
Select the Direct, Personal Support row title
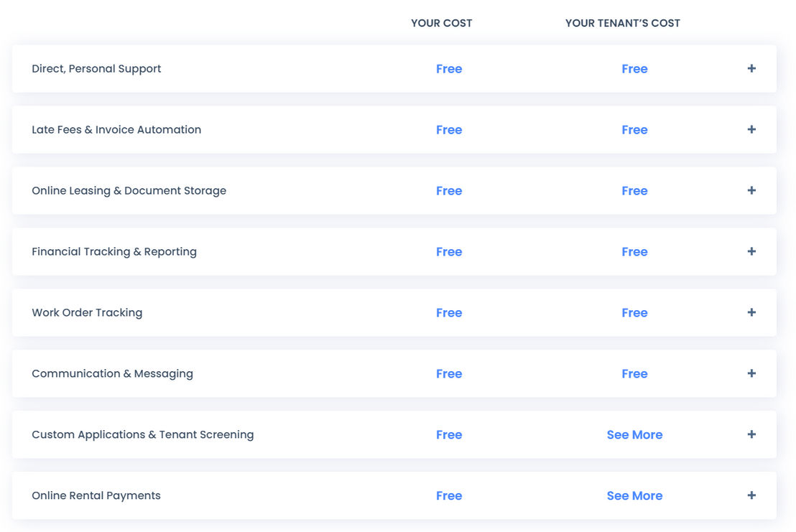[x=96, y=69]
